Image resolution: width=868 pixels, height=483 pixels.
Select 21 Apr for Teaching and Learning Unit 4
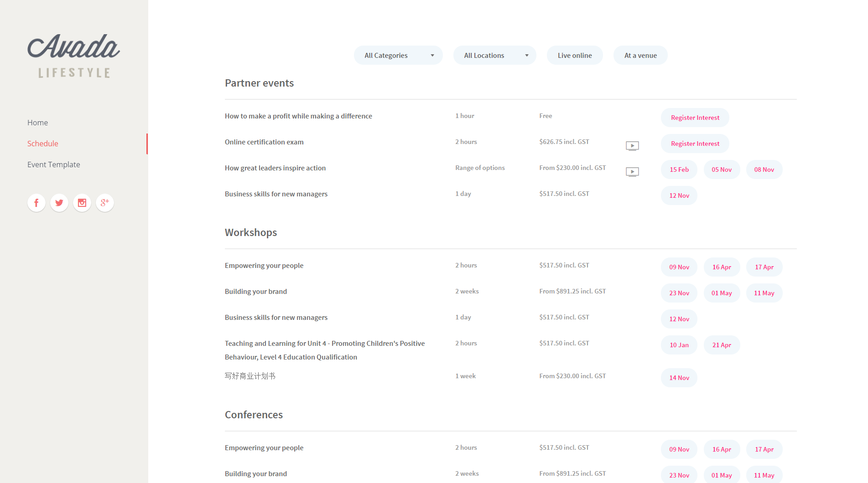(722, 345)
